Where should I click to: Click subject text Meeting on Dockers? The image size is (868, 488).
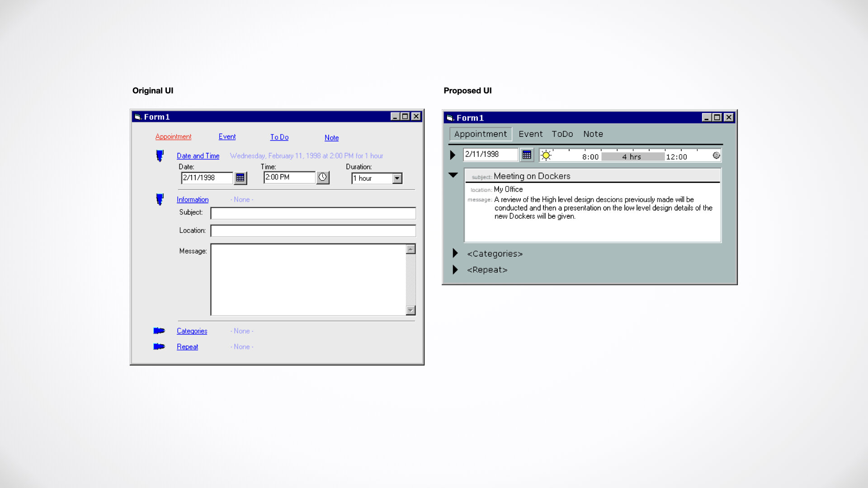[532, 176]
